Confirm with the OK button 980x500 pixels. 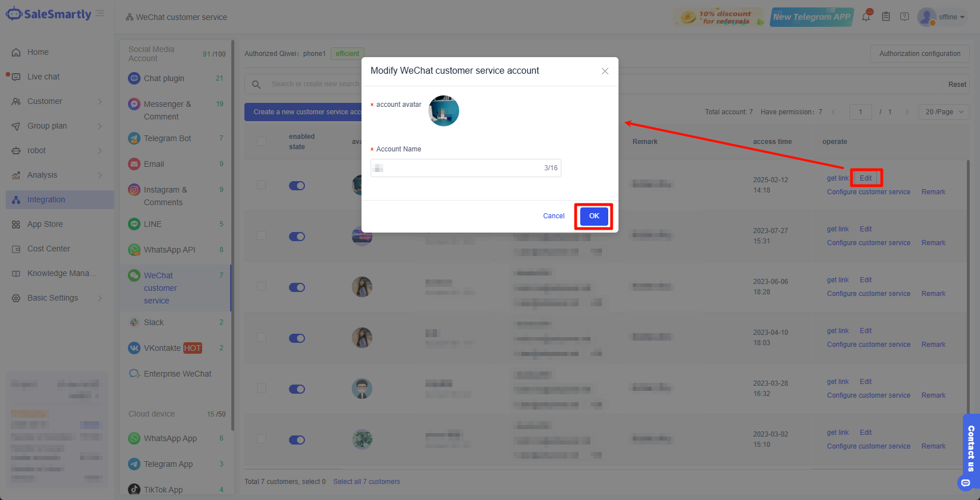pyautogui.click(x=594, y=216)
